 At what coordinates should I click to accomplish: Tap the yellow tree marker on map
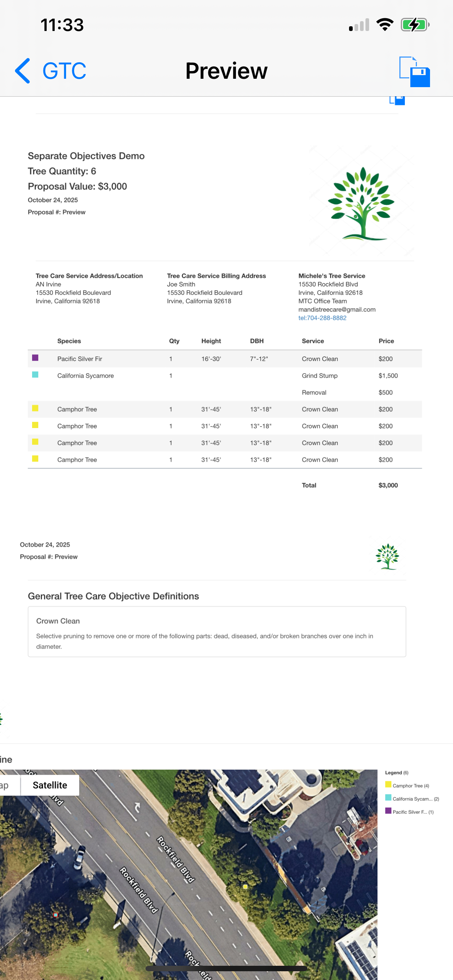click(245, 886)
